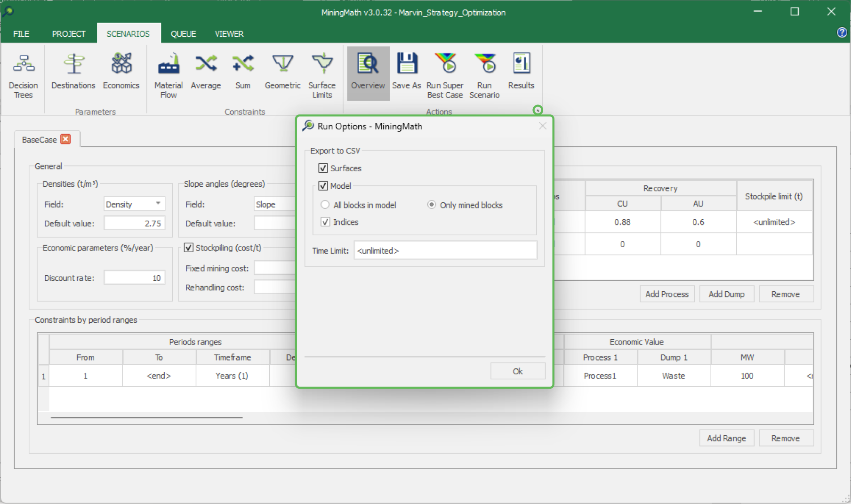Click the Destinations signpost icon
Image resolution: width=851 pixels, height=504 pixels.
(x=73, y=64)
